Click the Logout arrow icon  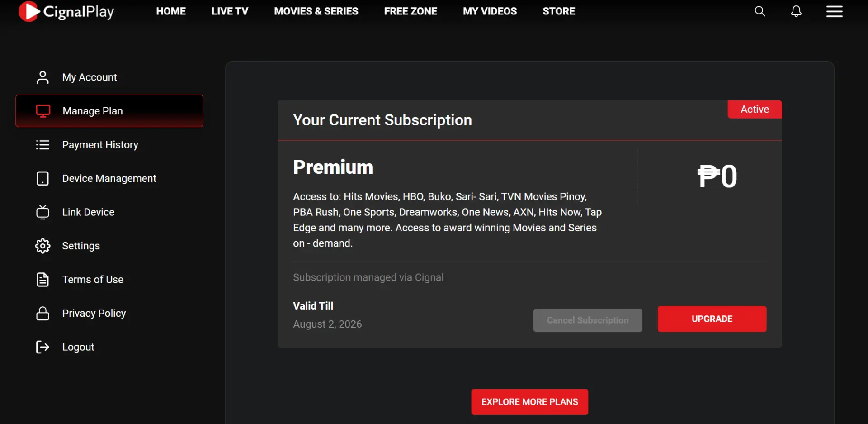coord(42,347)
